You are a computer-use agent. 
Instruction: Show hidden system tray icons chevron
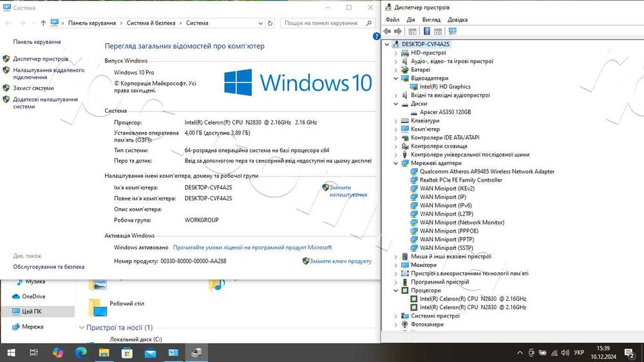520,352
